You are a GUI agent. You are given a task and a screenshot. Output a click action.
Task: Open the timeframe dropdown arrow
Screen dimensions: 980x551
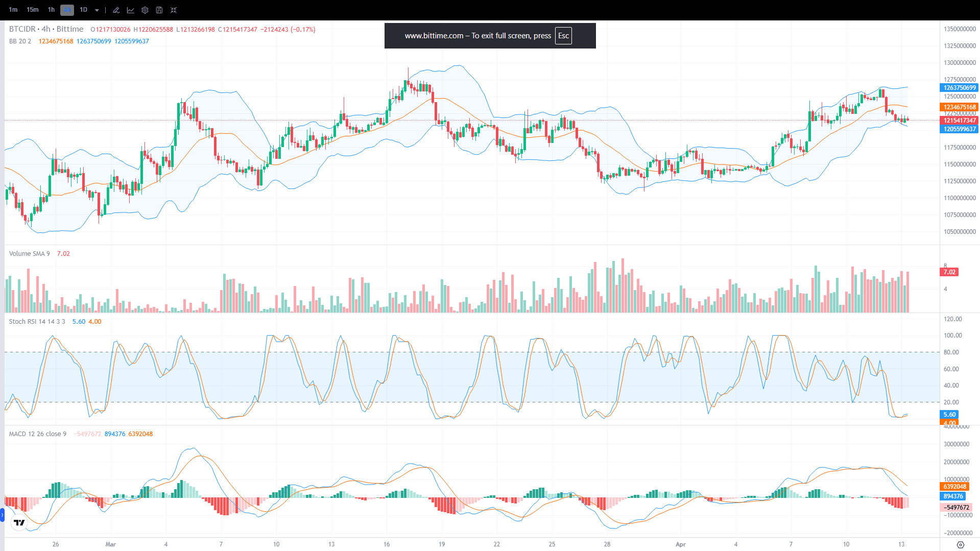[x=97, y=10]
